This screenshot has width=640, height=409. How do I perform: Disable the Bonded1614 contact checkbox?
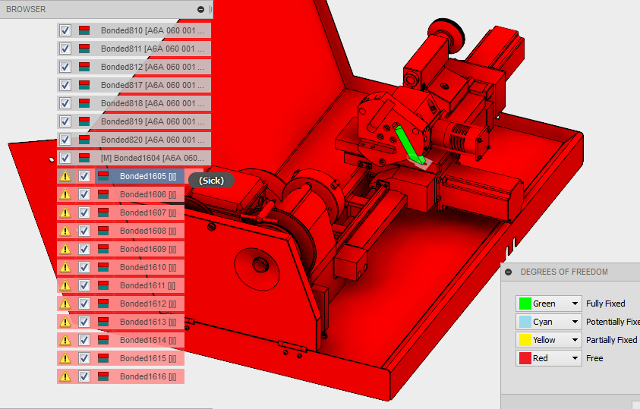click(85, 340)
